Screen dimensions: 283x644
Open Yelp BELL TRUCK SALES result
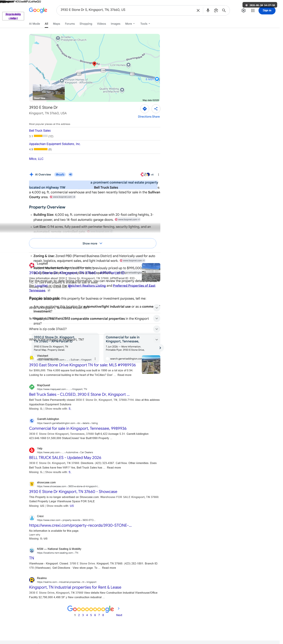pos(65,458)
